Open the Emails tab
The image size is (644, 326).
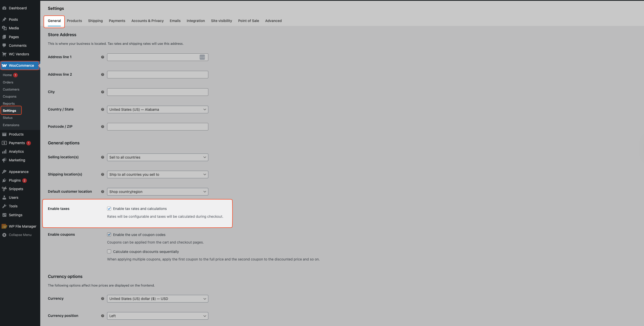175,21
